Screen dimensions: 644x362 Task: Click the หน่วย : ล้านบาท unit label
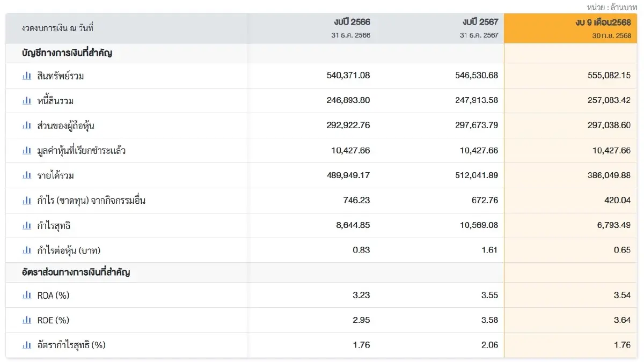point(612,7)
